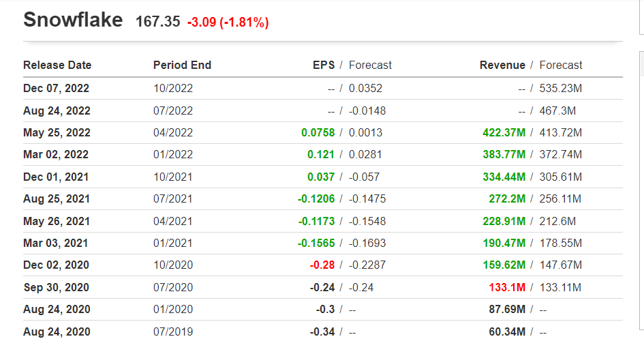
Task: Click EPS forecast -0.057
Action: (x=365, y=177)
